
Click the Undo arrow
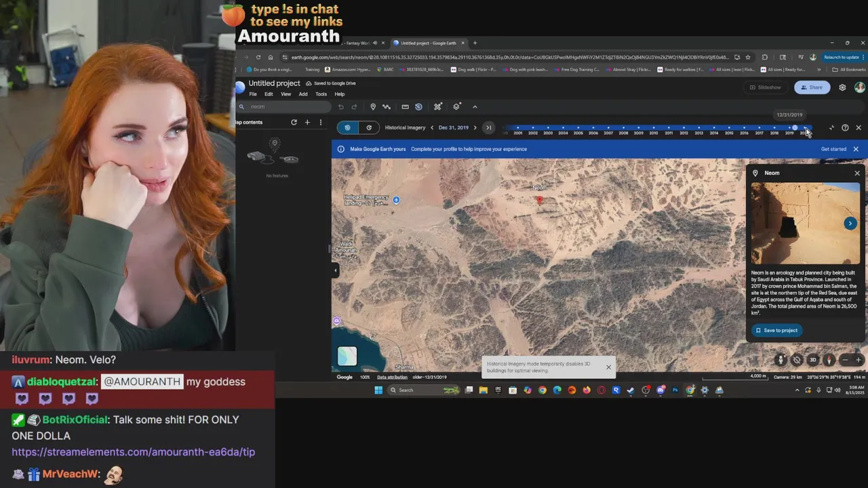[x=341, y=106]
